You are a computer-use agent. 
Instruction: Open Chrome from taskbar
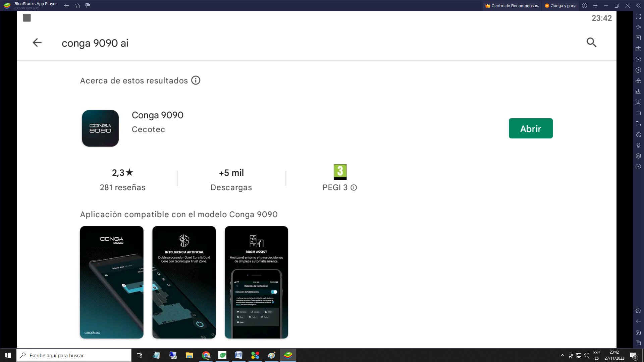206,355
